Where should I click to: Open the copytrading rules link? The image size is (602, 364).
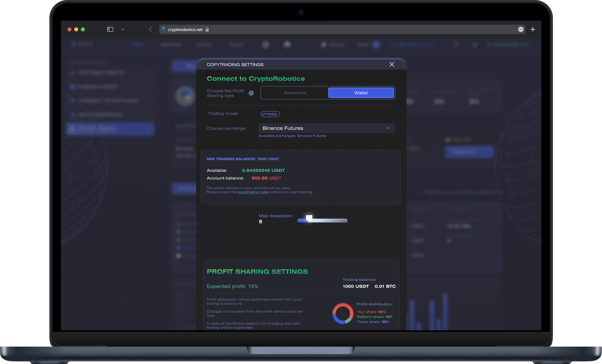(253, 192)
